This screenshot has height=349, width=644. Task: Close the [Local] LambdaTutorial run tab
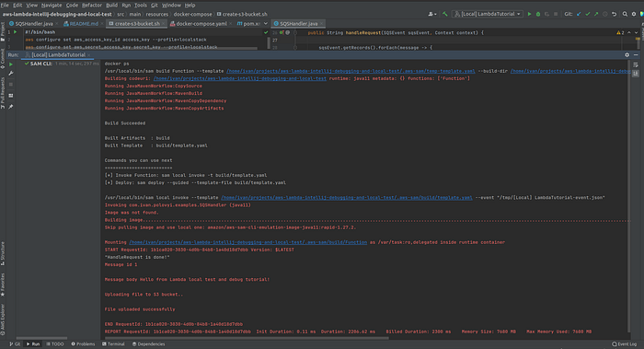click(89, 55)
